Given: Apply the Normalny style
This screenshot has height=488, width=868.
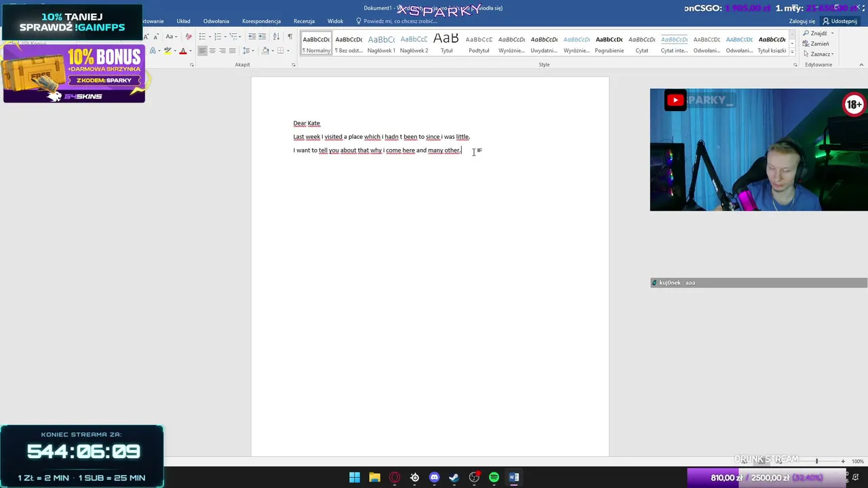Looking at the screenshot, I should pyautogui.click(x=316, y=43).
